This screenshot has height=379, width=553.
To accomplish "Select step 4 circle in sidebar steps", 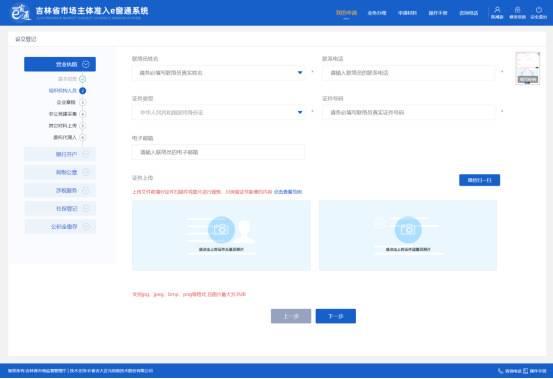I will click(83, 114).
